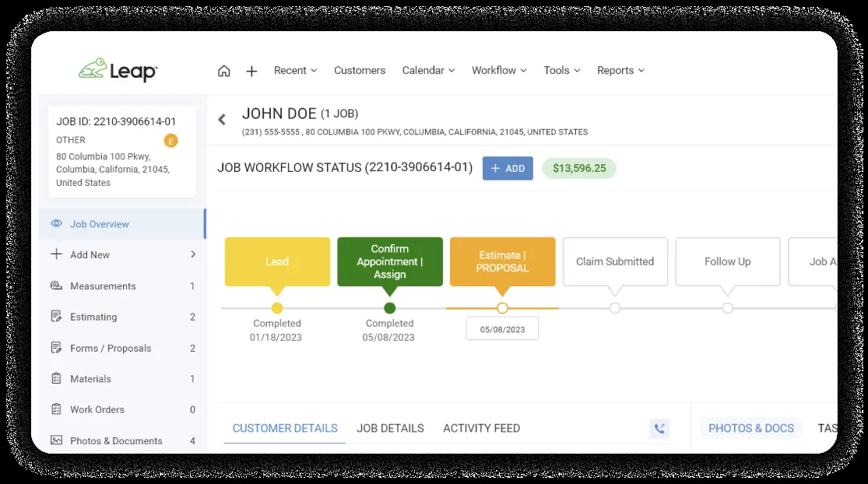Viewport: 868px width, 484px height.
Task: Select Job Overview with eye icon
Action: [122, 224]
